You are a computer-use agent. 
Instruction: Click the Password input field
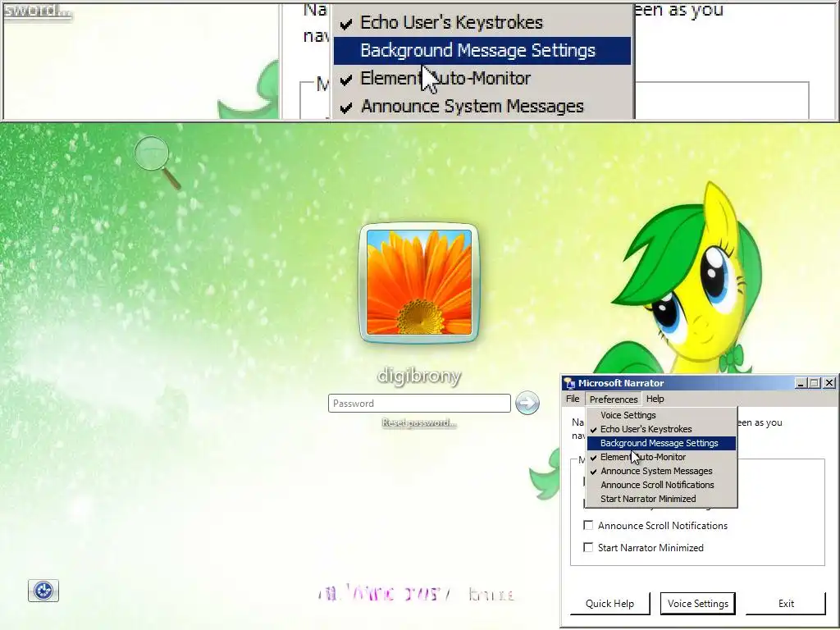pos(419,404)
